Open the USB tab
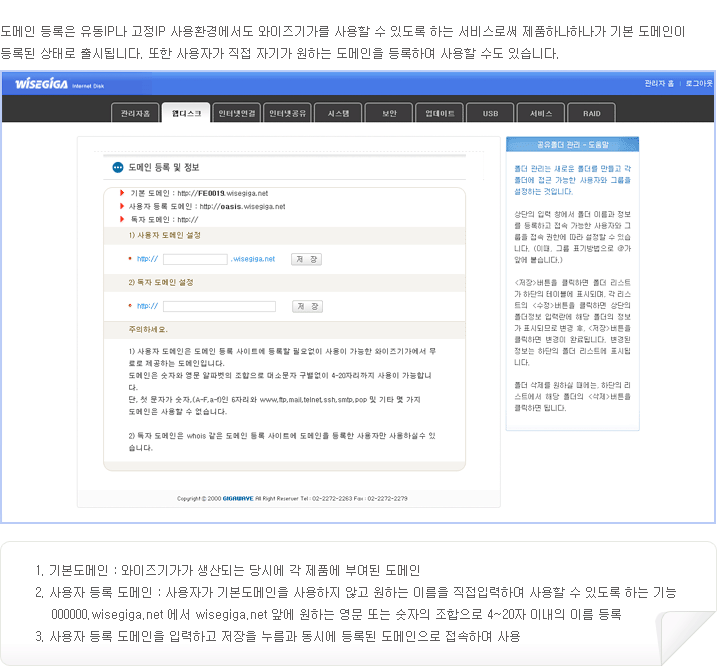 click(490, 113)
